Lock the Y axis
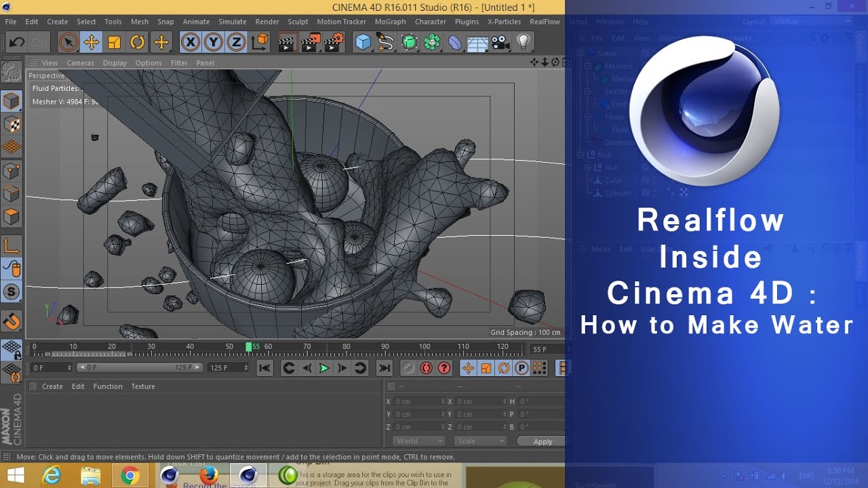Image resolution: width=868 pixels, height=488 pixels. pos(214,43)
